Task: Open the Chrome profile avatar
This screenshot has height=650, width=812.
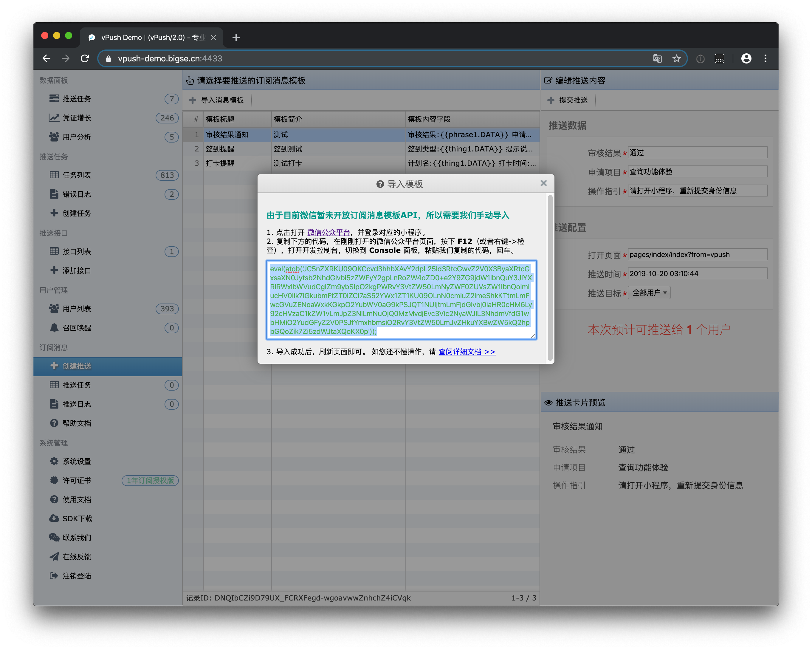Action: 746,58
